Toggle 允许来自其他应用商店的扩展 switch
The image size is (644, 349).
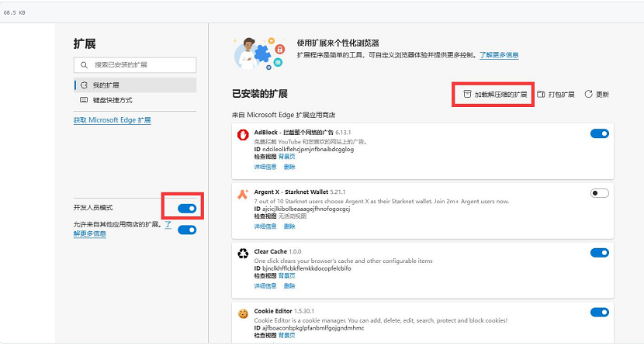tap(186, 230)
